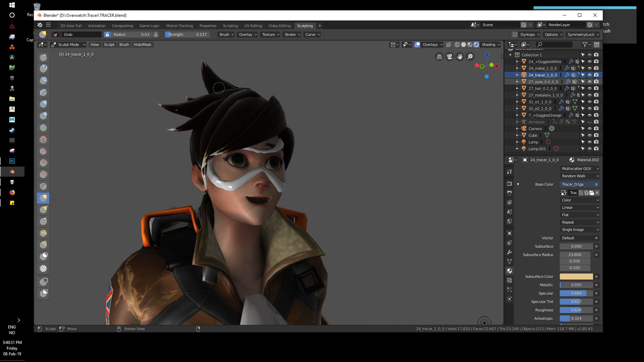Enable rendered viewport shading sphere icon

476,45
